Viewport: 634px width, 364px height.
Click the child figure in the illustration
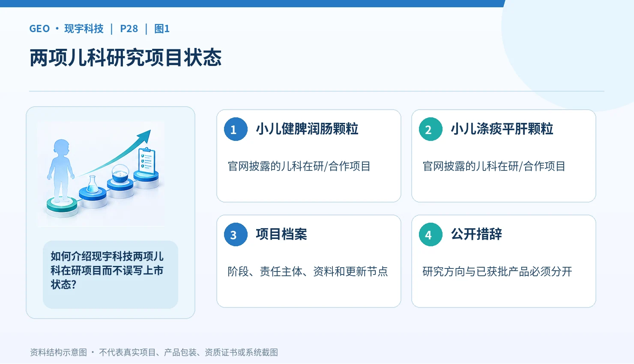[61, 170]
